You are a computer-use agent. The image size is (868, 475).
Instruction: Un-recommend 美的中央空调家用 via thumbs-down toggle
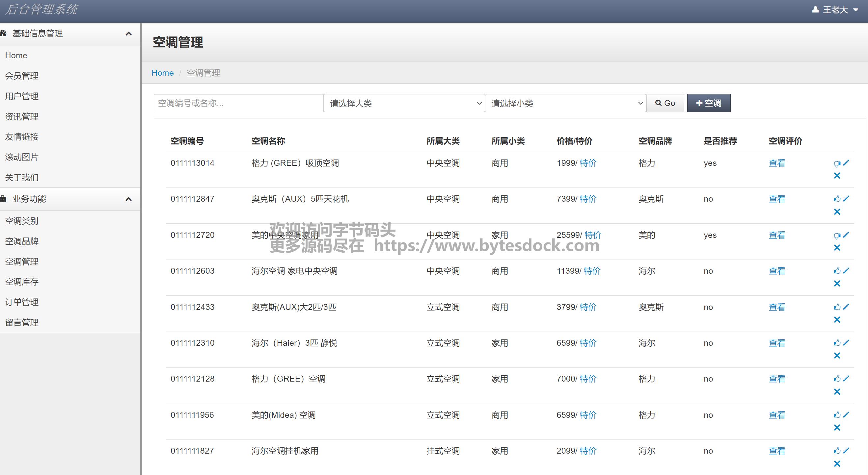837,235
